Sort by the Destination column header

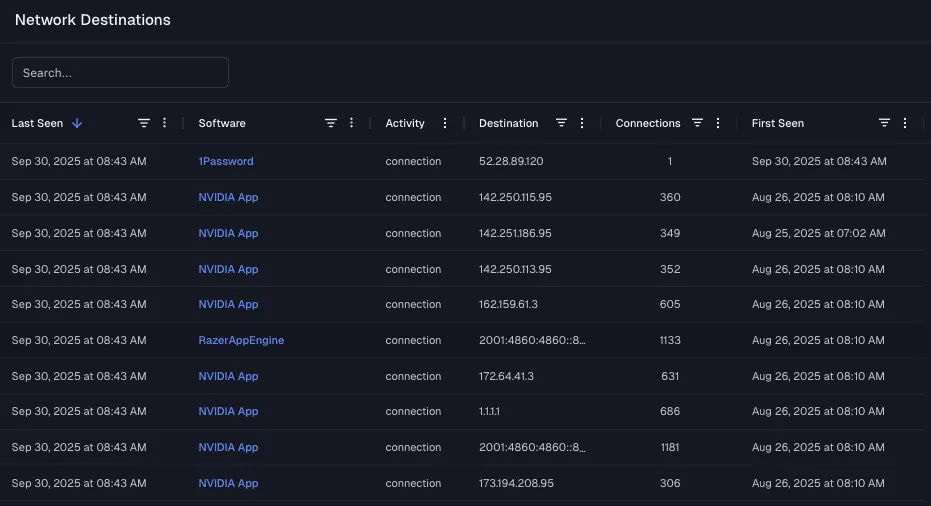[x=508, y=123]
